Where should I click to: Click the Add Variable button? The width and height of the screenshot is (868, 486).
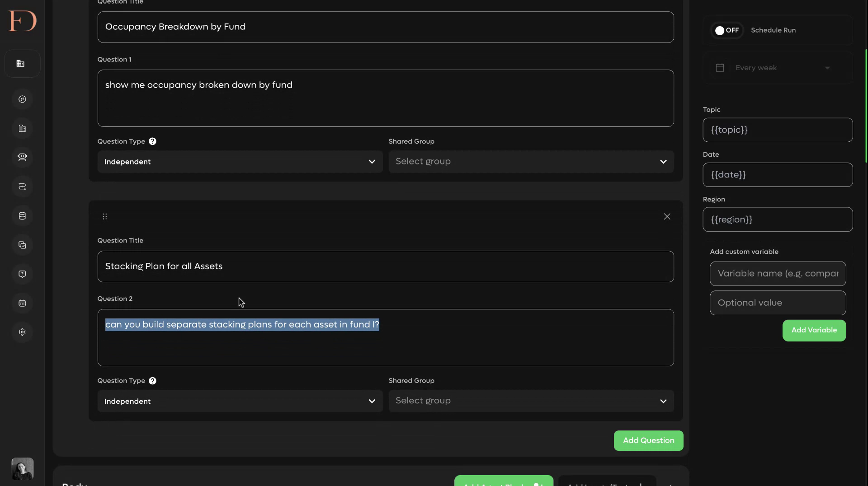point(814,331)
